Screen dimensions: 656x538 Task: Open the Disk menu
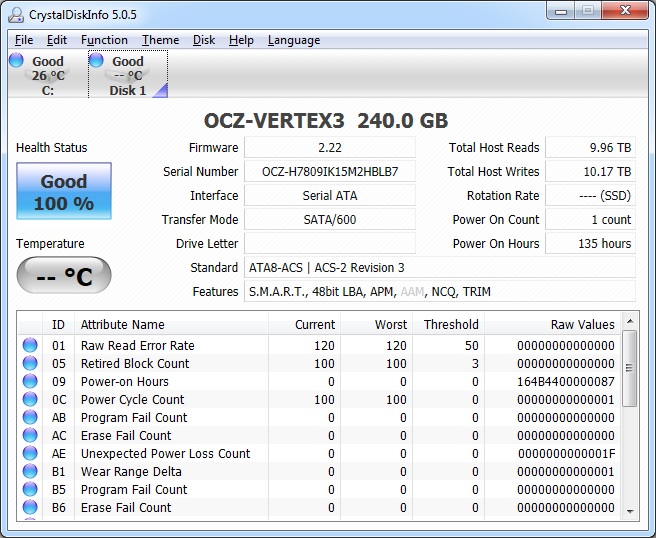[x=204, y=40]
